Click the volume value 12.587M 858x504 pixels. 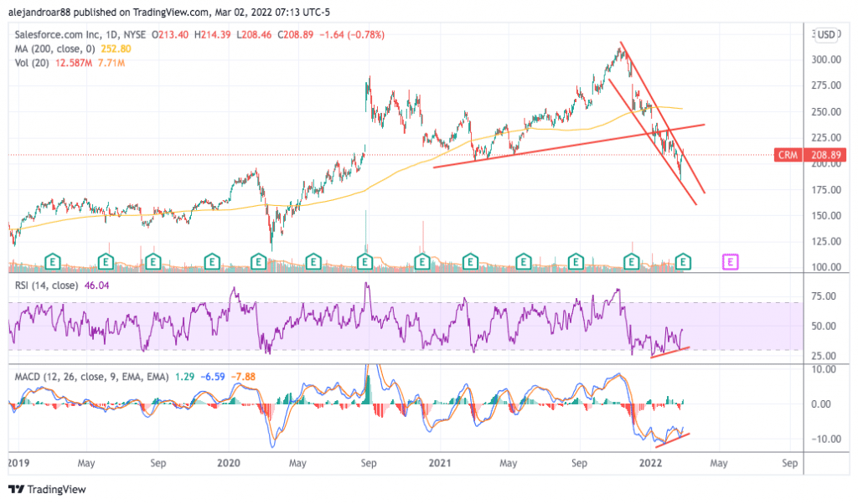pos(74,63)
